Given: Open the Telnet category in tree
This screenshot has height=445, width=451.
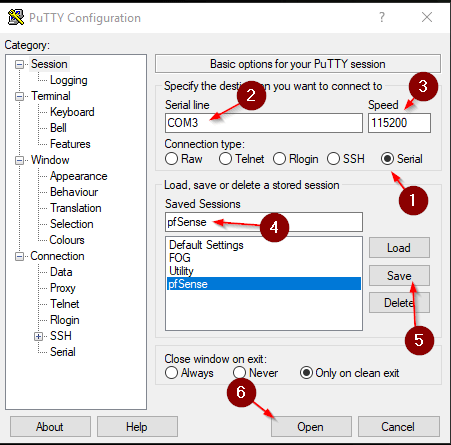Looking at the screenshot, I should [65, 304].
